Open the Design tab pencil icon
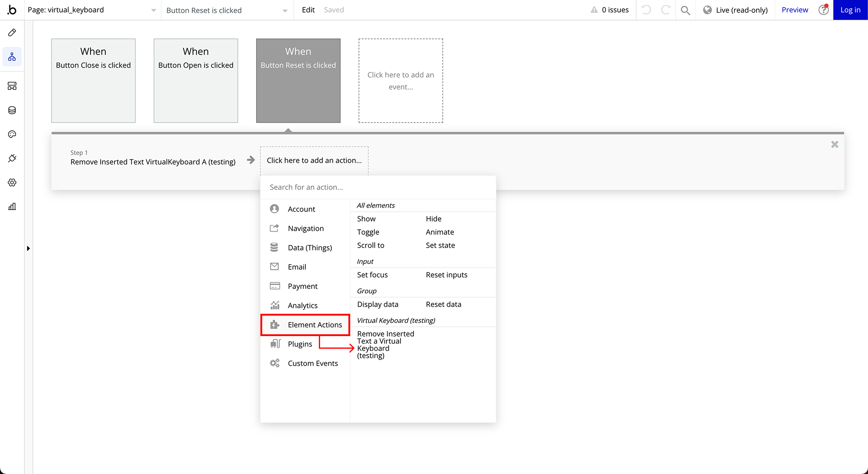The height and width of the screenshot is (474, 868). click(12, 32)
